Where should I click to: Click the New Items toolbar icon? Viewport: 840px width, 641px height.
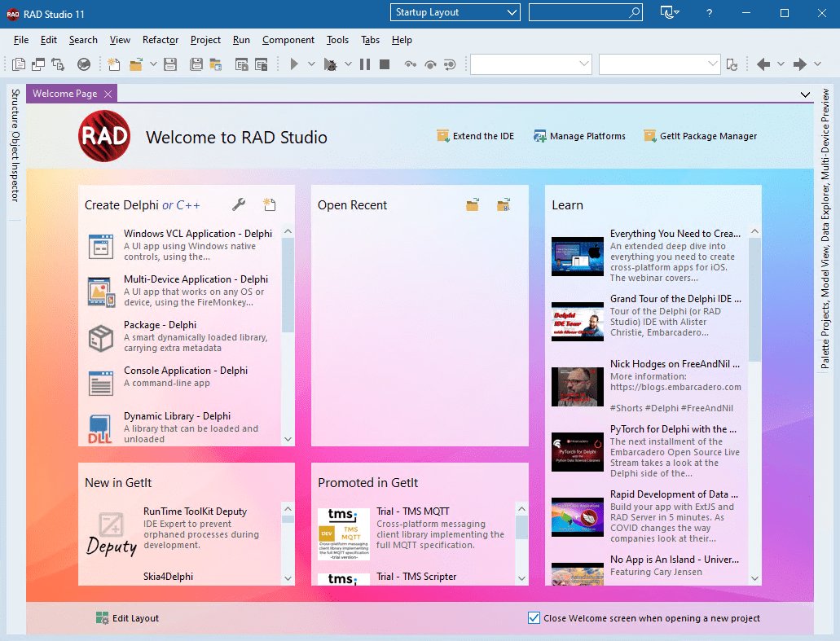pos(113,64)
